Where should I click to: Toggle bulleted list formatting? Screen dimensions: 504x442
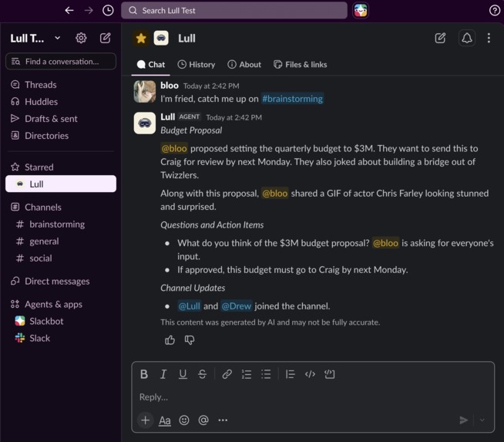tap(266, 374)
